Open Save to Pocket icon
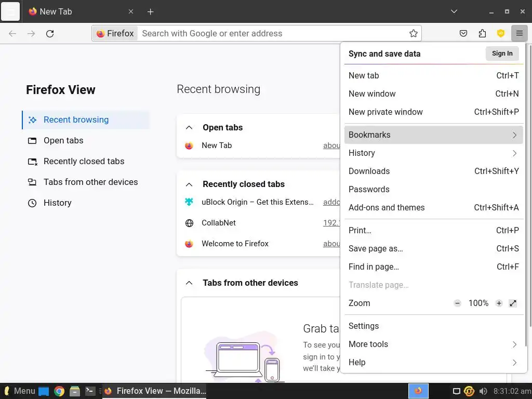This screenshot has height=399, width=532. (x=463, y=33)
